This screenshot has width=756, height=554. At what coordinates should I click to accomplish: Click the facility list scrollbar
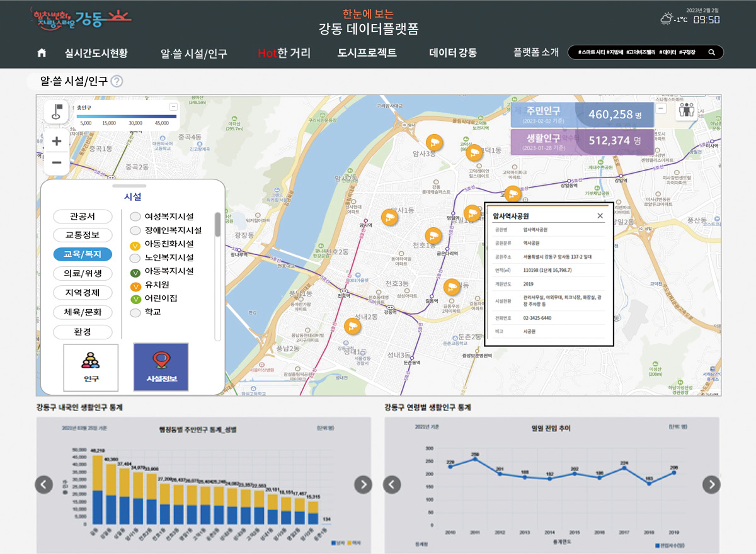218,225
